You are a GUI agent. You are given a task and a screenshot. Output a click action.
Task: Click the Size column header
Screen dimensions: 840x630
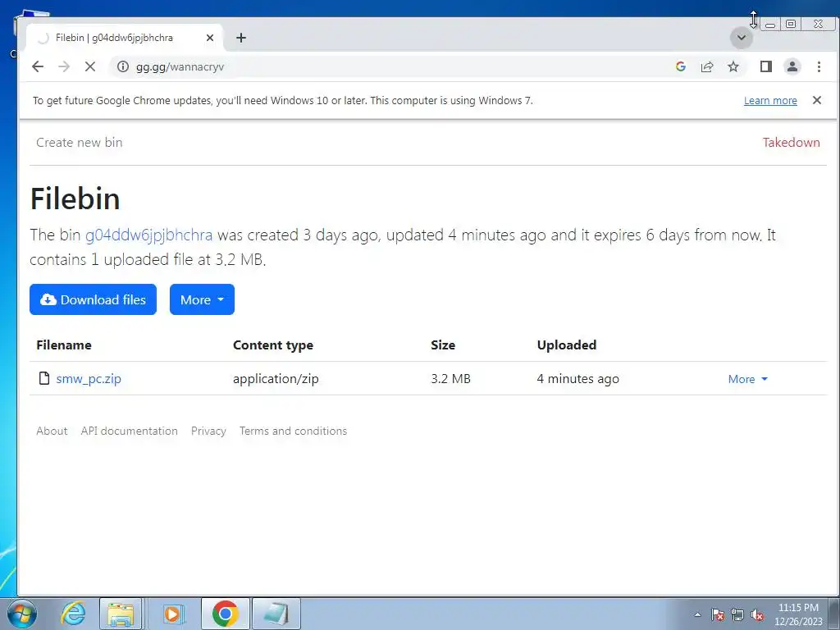(443, 345)
